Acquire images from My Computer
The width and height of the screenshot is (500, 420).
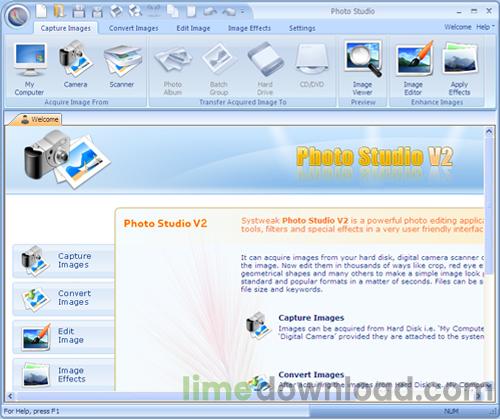coord(29,69)
